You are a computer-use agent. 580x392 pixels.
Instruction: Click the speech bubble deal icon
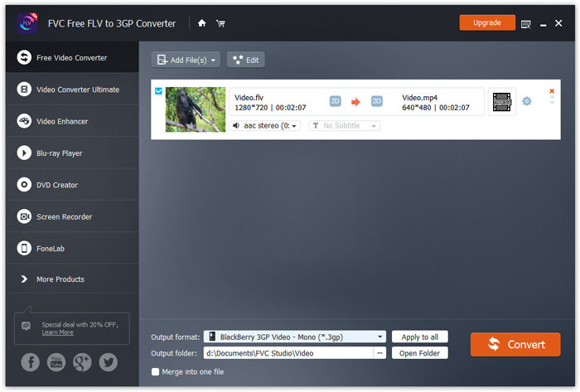point(26,326)
